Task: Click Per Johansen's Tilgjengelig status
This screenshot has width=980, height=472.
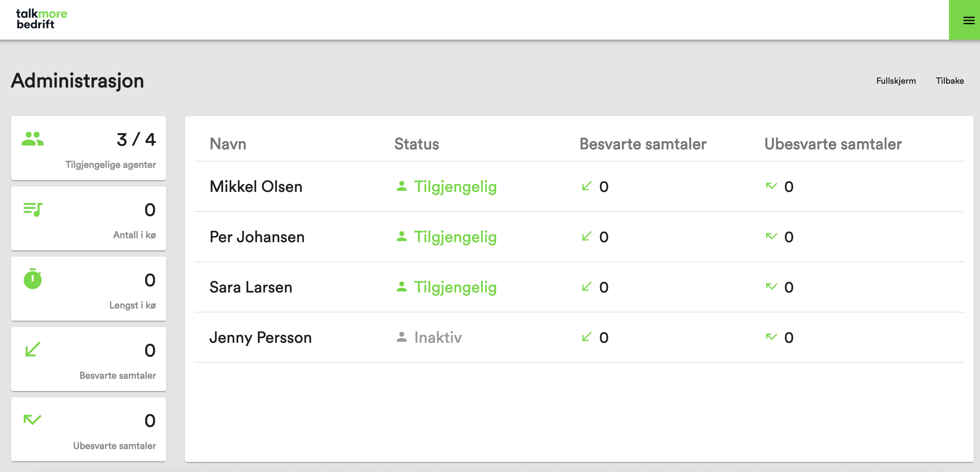Action: pos(456,237)
